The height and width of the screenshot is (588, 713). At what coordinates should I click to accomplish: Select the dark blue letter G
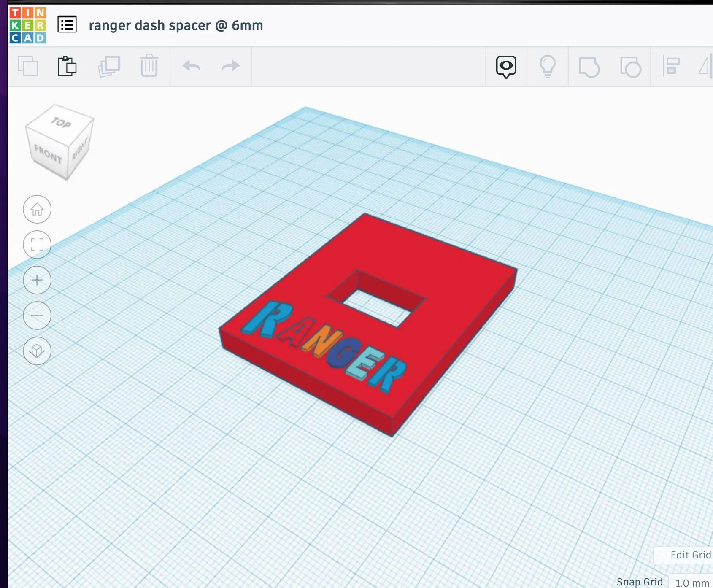coord(343,353)
